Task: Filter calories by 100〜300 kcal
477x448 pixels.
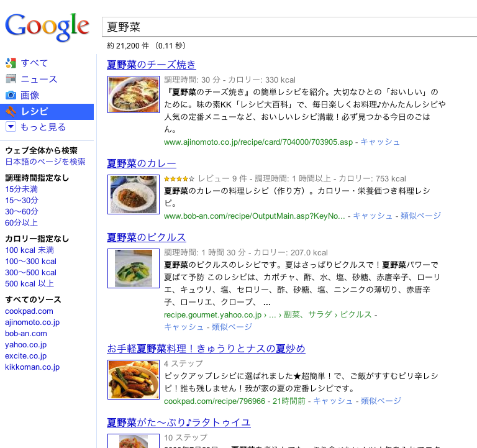Action: pyautogui.click(x=30, y=262)
